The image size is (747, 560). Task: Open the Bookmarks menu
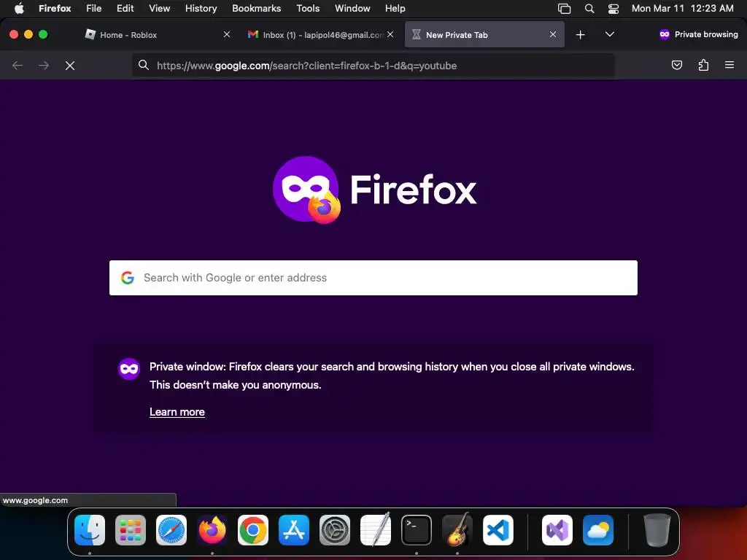256,9
